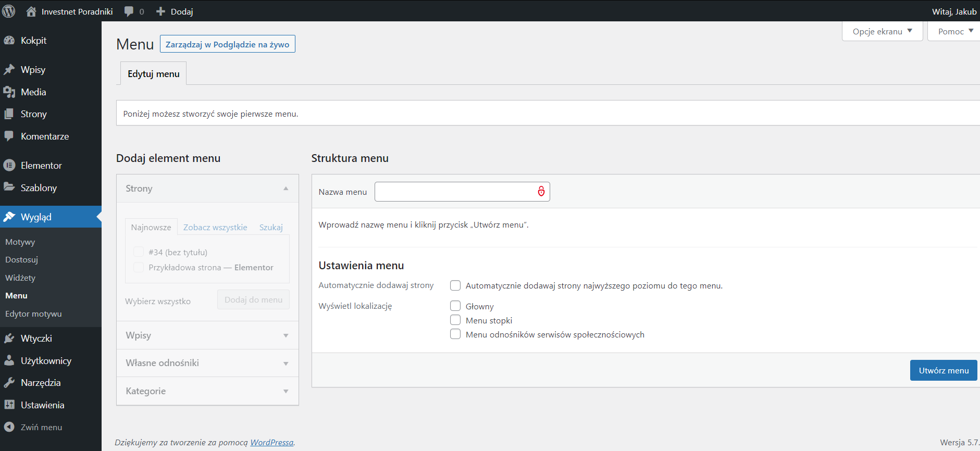
Task: Click Zarządzaj w Podglądzie na żywo button
Action: coord(227,44)
